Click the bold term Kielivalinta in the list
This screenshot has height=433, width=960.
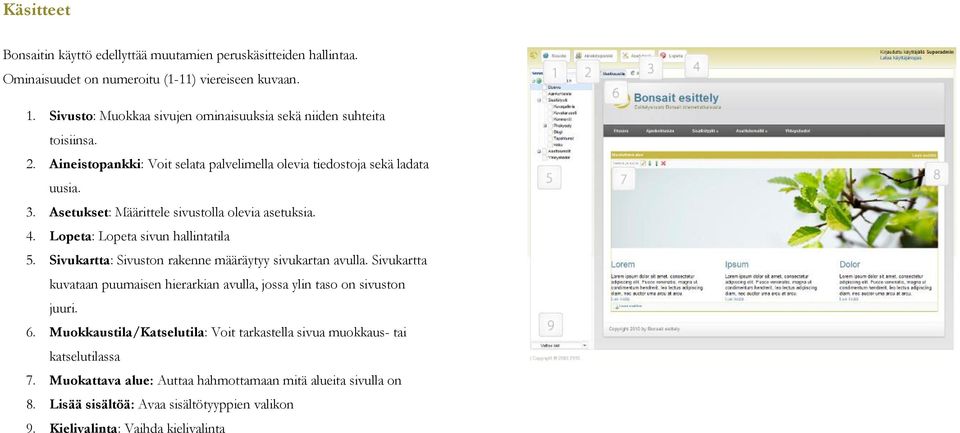[x=84, y=427]
